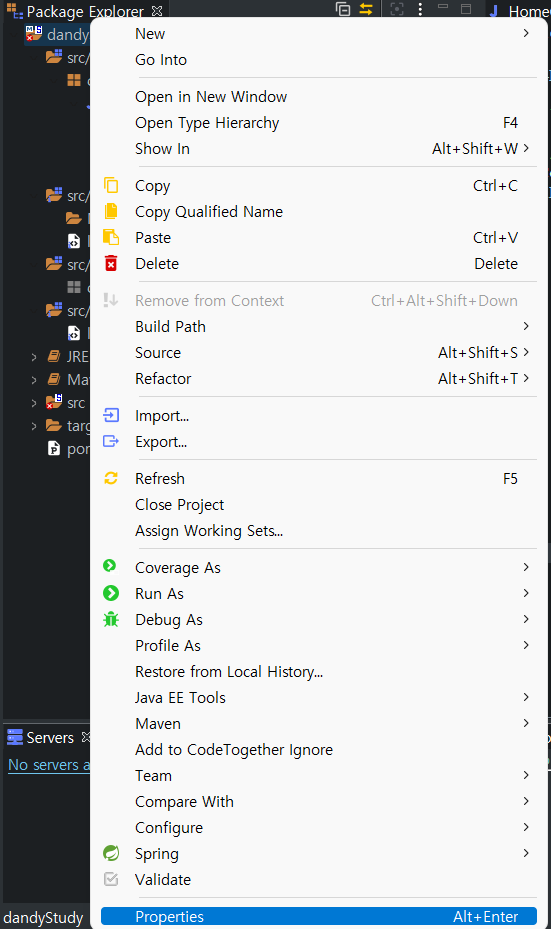
Task: Switch to the Home editor tab
Action: coord(520,11)
